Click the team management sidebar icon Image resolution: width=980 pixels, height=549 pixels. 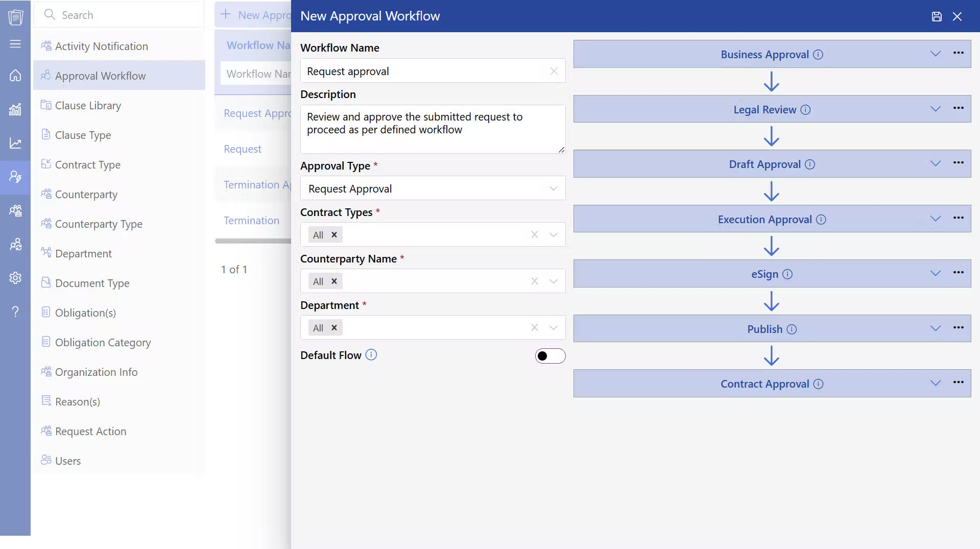15,211
